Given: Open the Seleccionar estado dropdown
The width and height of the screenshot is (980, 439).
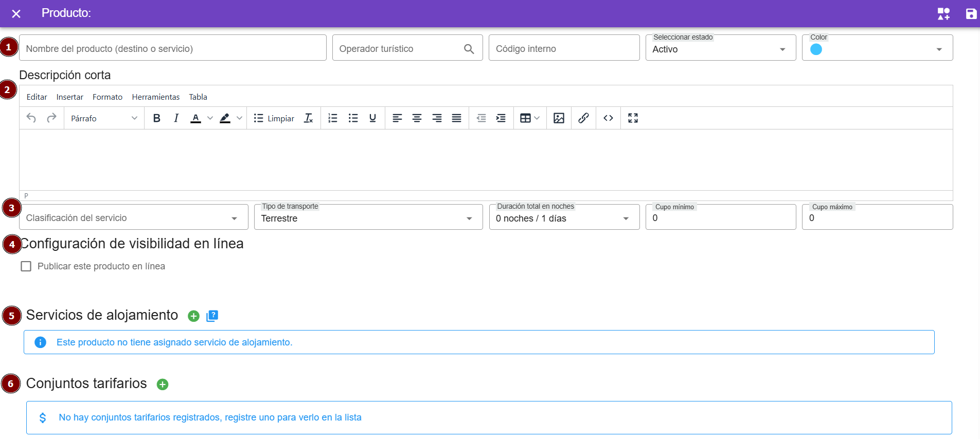Looking at the screenshot, I should (720, 49).
